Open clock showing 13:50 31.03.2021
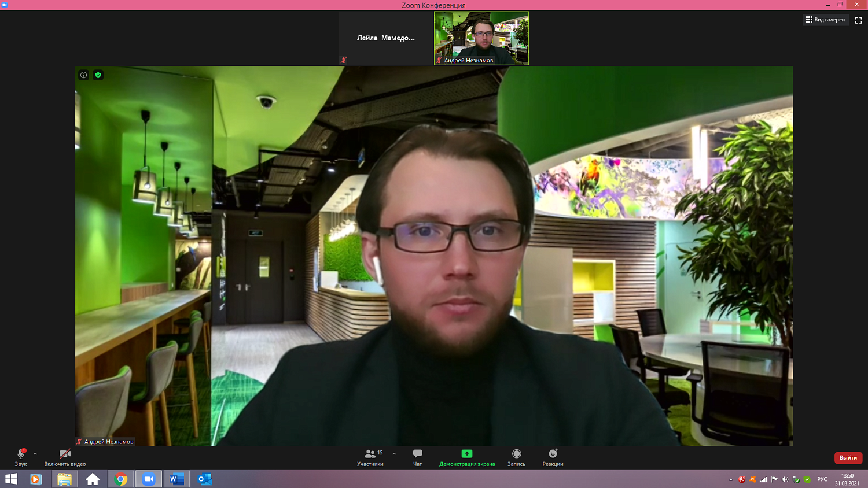The image size is (868, 488). pos(847,479)
